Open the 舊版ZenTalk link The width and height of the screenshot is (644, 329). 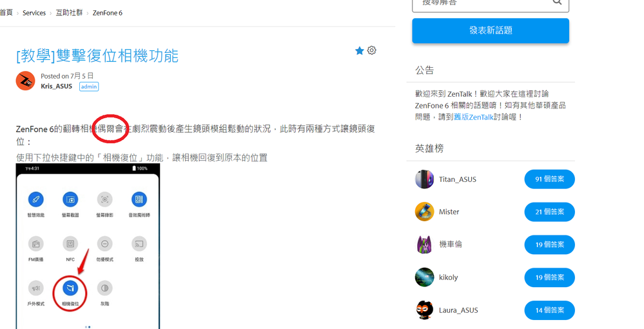click(x=473, y=117)
